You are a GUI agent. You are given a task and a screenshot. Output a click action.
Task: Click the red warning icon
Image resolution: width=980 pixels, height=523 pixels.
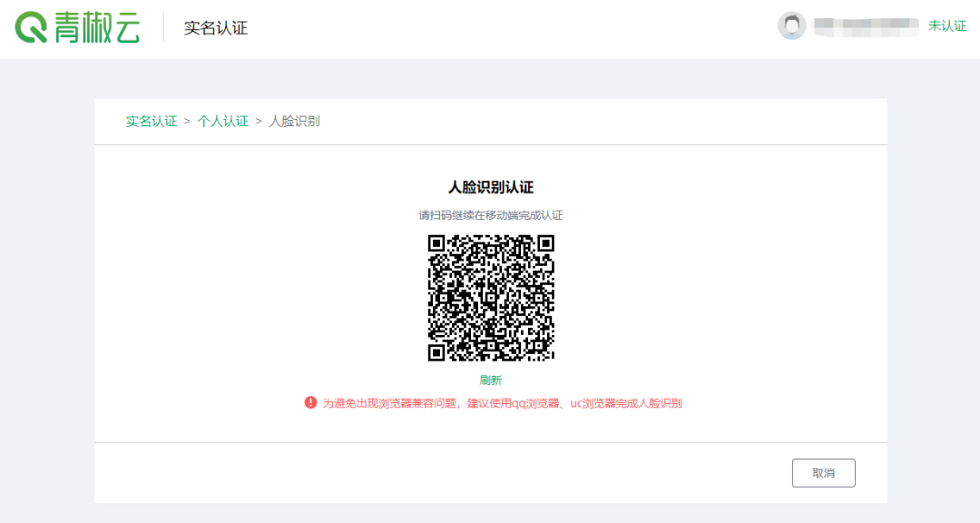coord(310,403)
